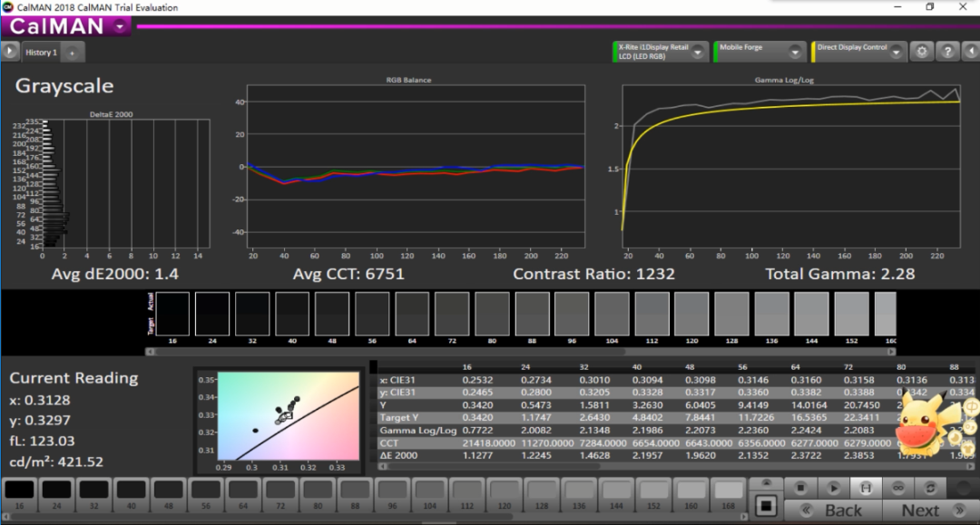Go to the Next page
Screen dimensions: 980x525
(x=931, y=510)
